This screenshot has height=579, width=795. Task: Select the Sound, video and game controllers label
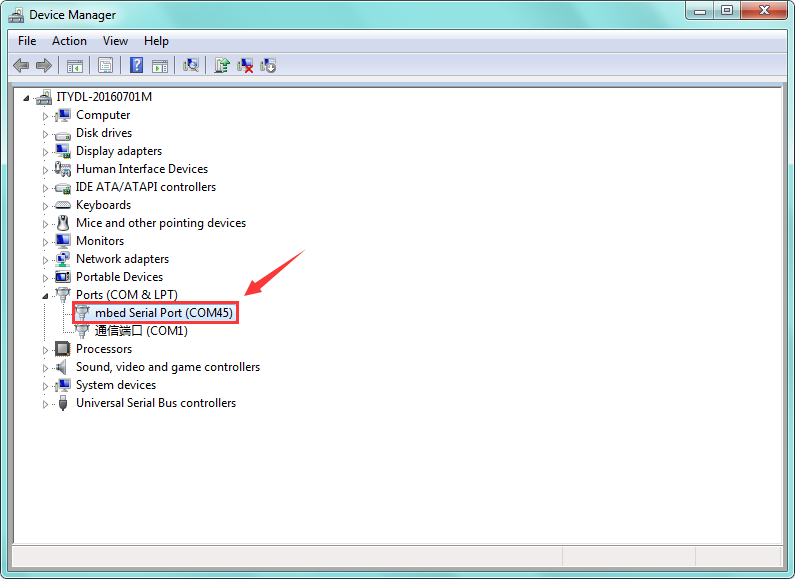pyautogui.click(x=168, y=367)
